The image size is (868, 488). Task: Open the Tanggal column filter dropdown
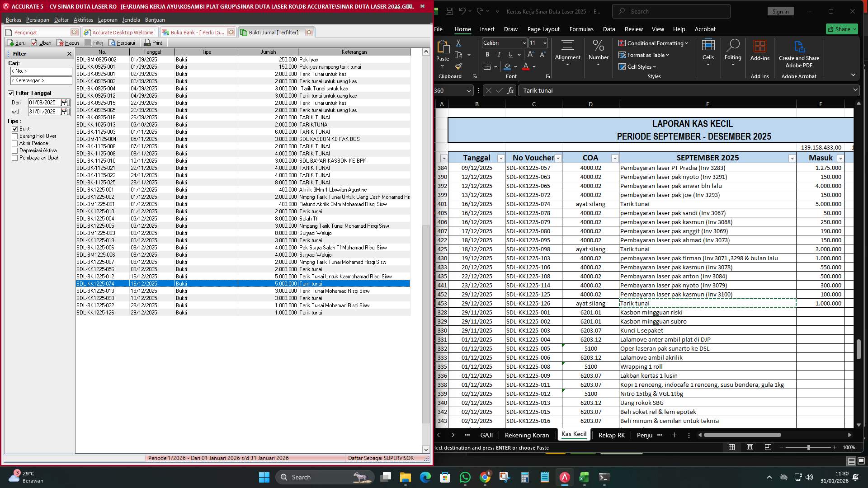click(x=501, y=158)
